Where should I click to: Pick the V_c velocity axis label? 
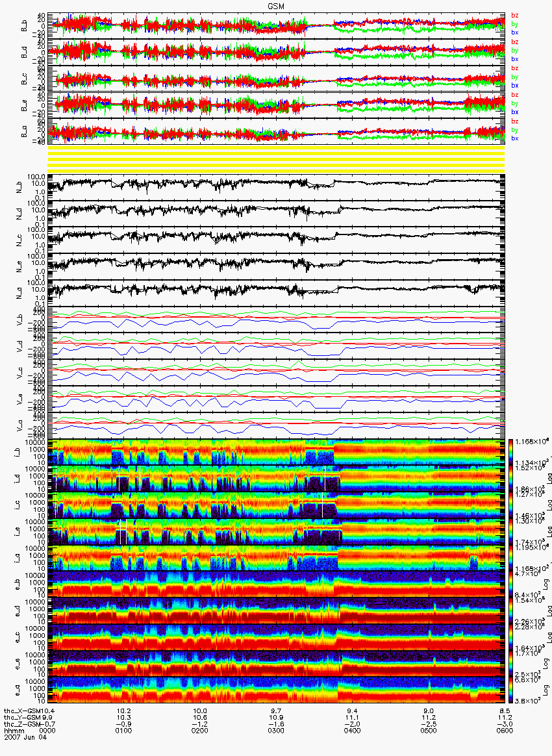click(x=19, y=373)
